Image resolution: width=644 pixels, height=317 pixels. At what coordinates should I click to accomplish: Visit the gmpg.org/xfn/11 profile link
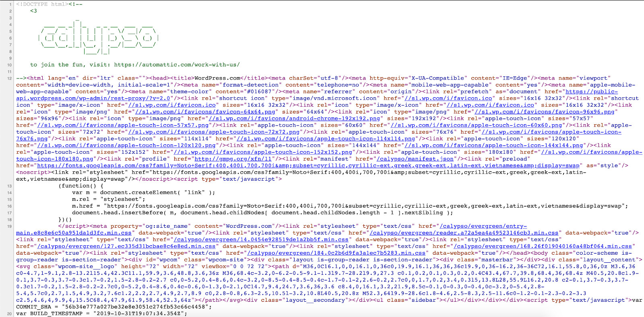click(233, 159)
